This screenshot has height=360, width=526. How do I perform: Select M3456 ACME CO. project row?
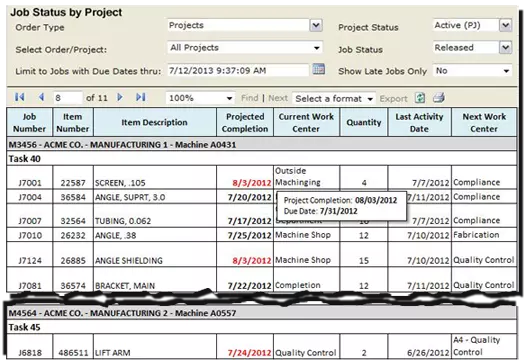pos(262,144)
